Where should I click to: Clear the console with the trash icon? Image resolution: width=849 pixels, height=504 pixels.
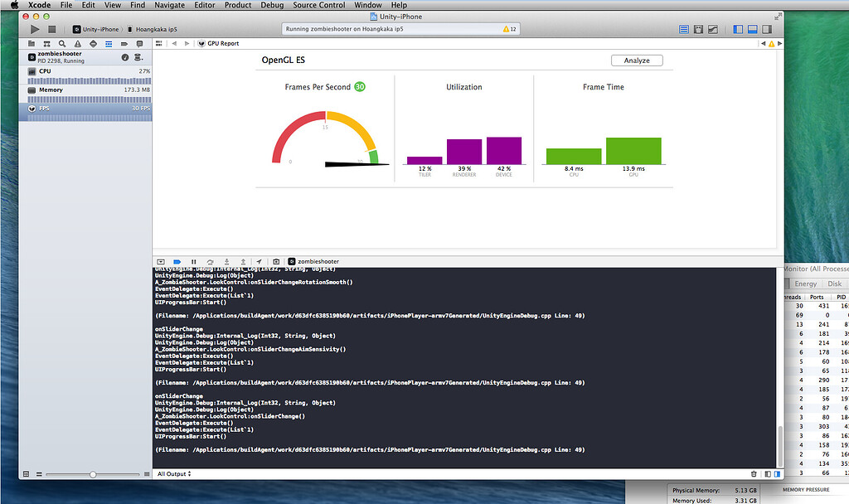753,473
